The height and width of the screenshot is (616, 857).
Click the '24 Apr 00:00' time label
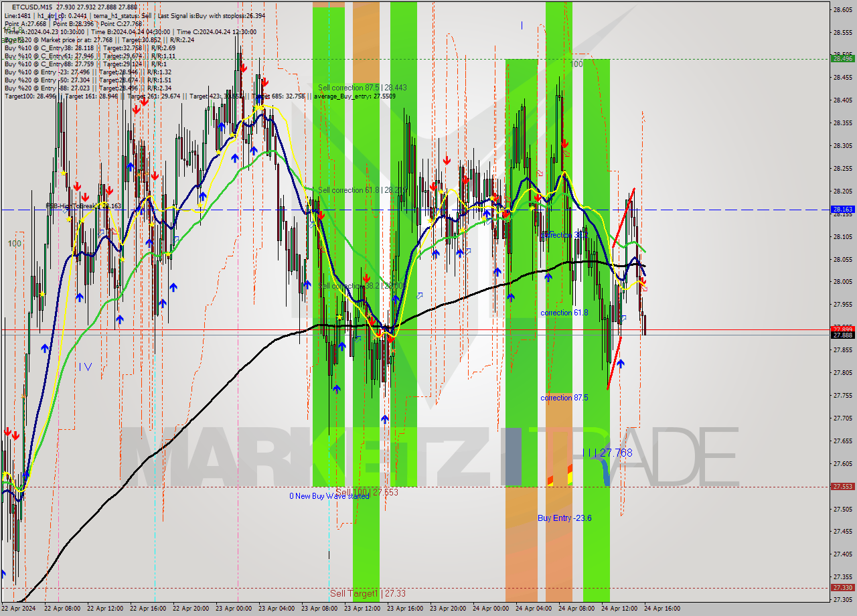click(x=491, y=609)
